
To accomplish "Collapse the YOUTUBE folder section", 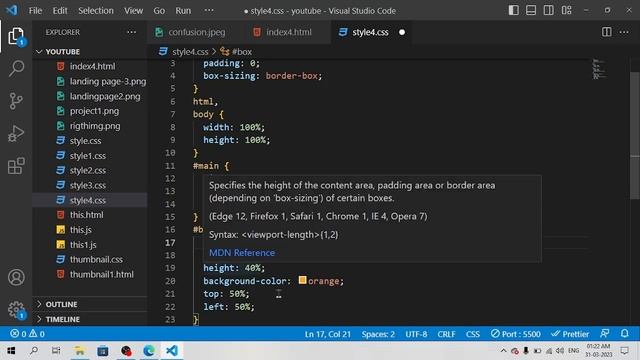I will point(62,51).
